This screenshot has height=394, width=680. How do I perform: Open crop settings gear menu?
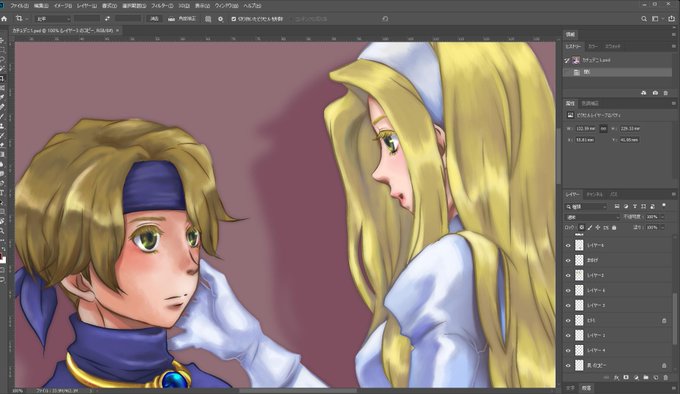pyautogui.click(x=220, y=19)
